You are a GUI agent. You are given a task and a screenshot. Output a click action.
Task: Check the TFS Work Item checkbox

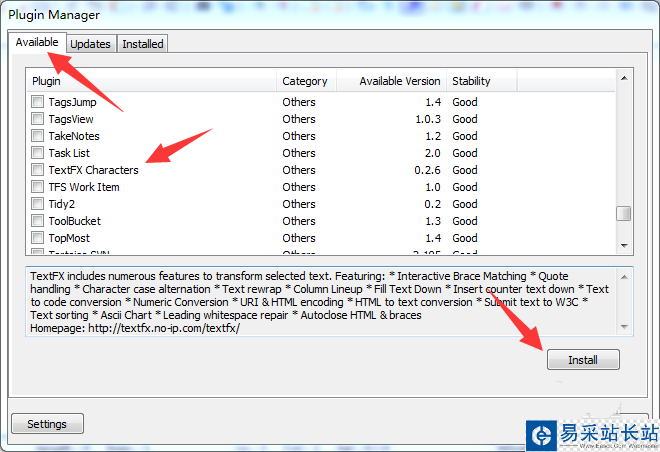[x=37, y=187]
